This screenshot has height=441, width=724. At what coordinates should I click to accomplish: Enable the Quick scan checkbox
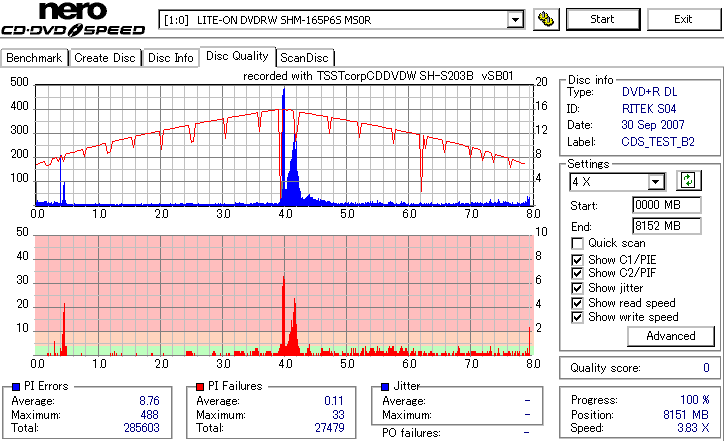577,243
